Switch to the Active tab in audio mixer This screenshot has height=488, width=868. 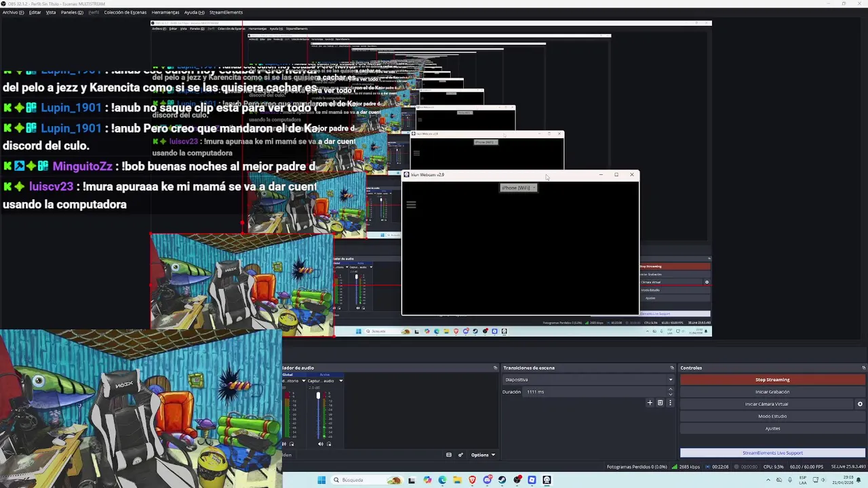[325, 375]
